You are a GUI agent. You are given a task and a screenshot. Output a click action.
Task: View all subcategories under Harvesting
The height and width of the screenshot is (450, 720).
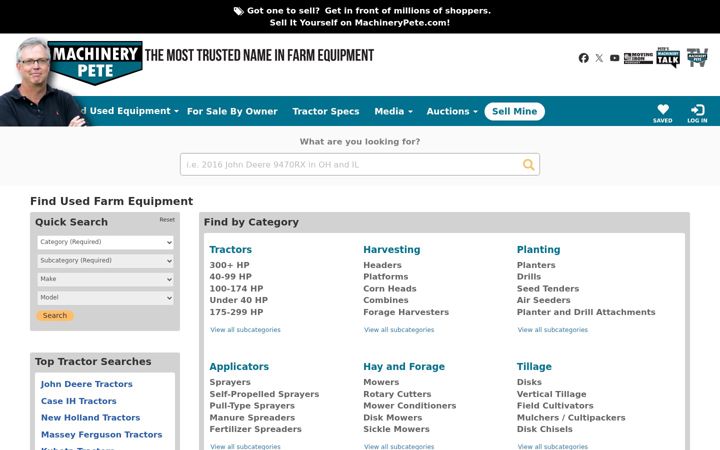point(399,330)
